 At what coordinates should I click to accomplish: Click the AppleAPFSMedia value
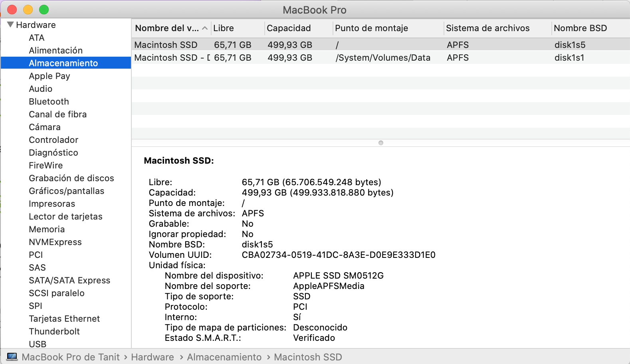click(329, 286)
